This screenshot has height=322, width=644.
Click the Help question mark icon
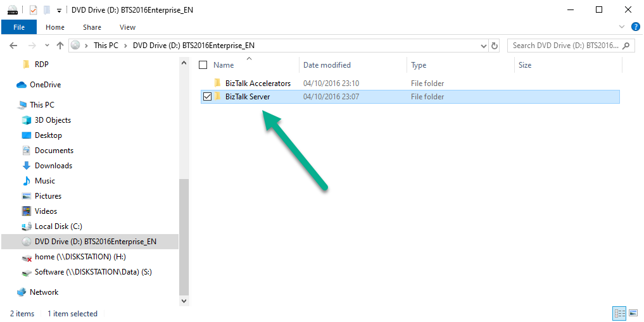[635, 27]
